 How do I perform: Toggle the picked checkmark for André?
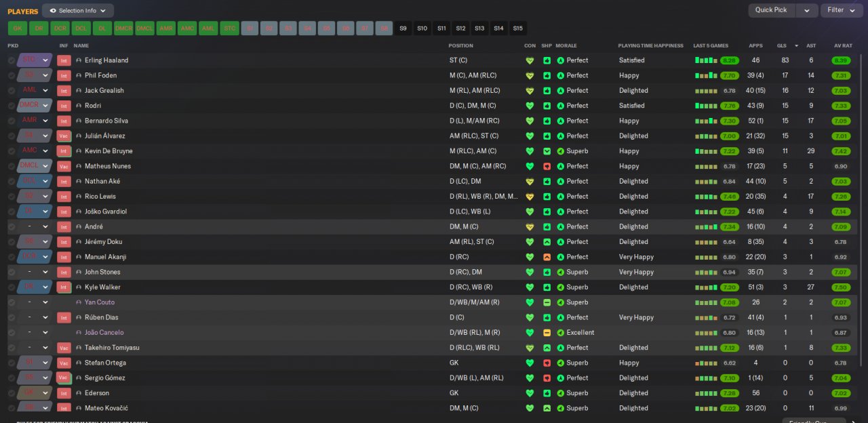click(x=12, y=226)
